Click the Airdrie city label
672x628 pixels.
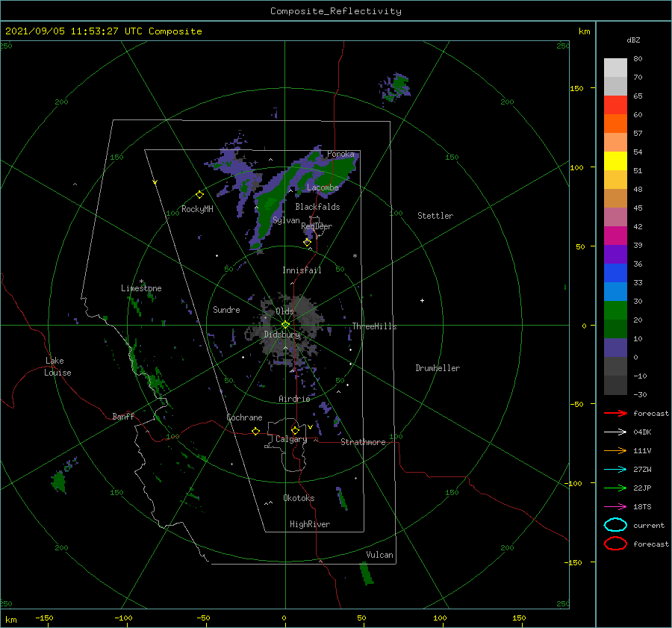coord(294,399)
